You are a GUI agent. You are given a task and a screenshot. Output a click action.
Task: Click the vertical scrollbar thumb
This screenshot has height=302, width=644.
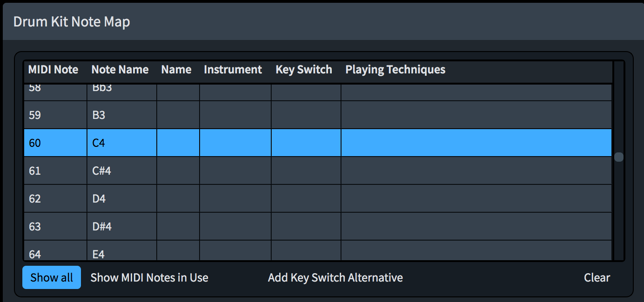point(618,157)
